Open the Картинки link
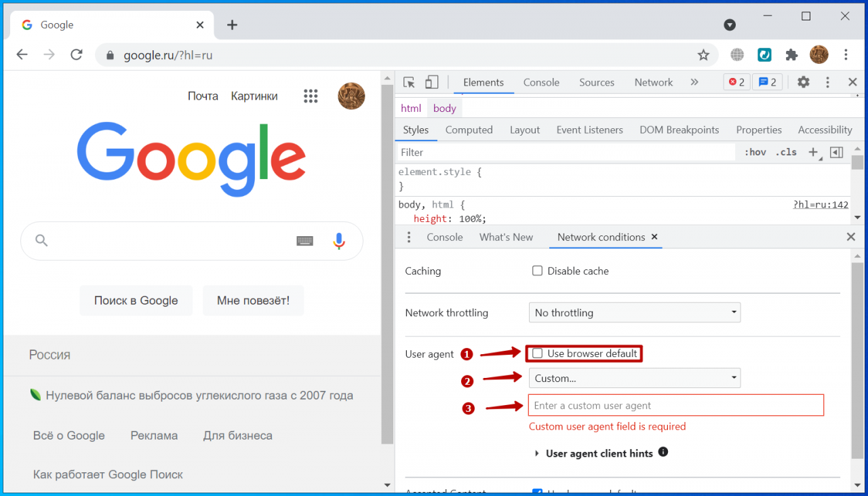This screenshot has width=868, height=496. coord(254,96)
